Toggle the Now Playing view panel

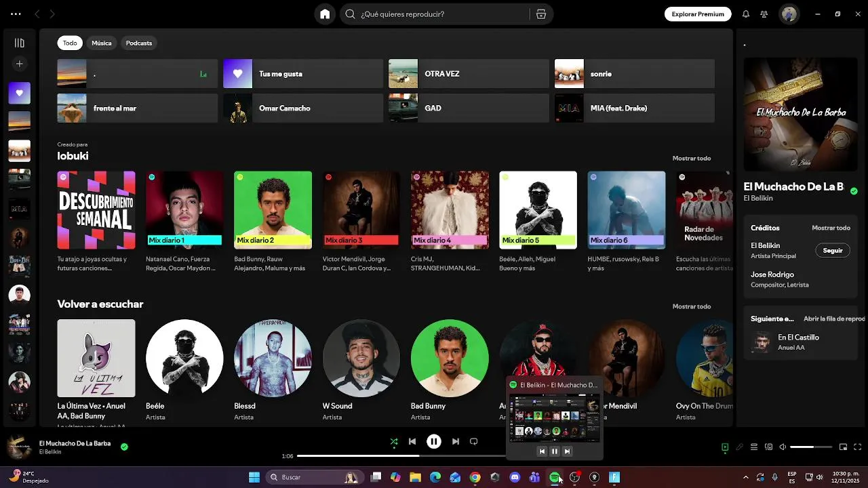(x=725, y=447)
